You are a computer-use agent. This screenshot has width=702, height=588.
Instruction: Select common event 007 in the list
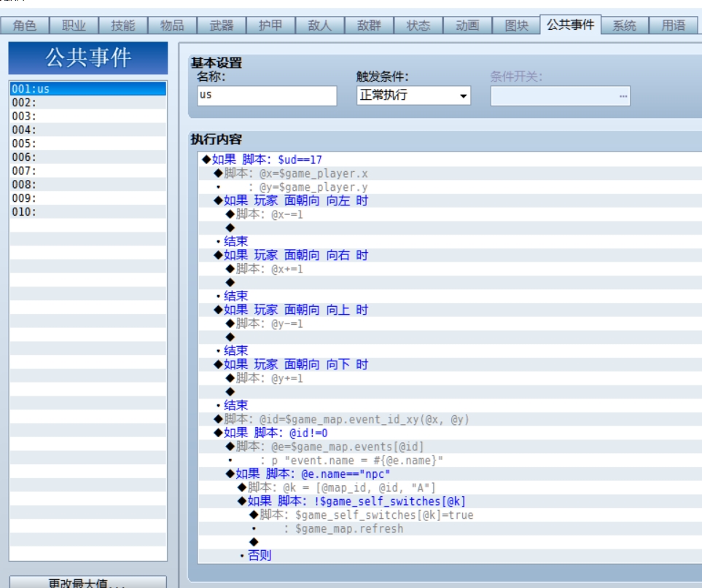click(88, 170)
